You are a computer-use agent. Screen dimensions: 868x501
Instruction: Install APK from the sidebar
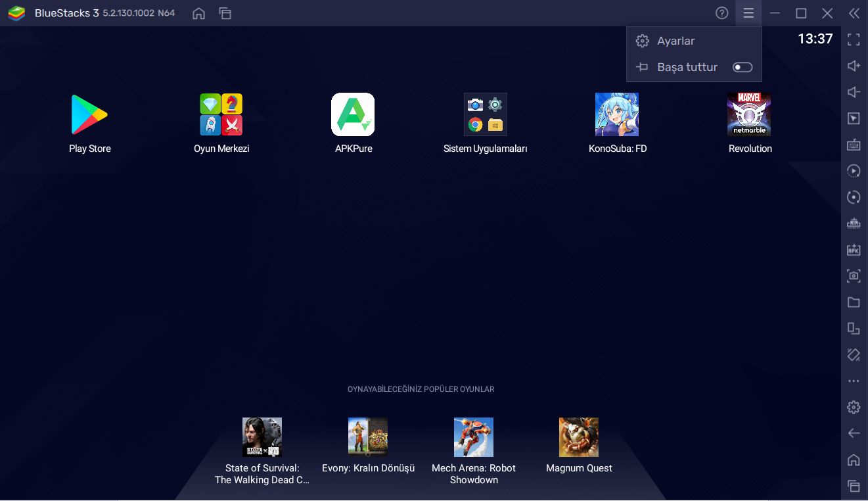854,250
